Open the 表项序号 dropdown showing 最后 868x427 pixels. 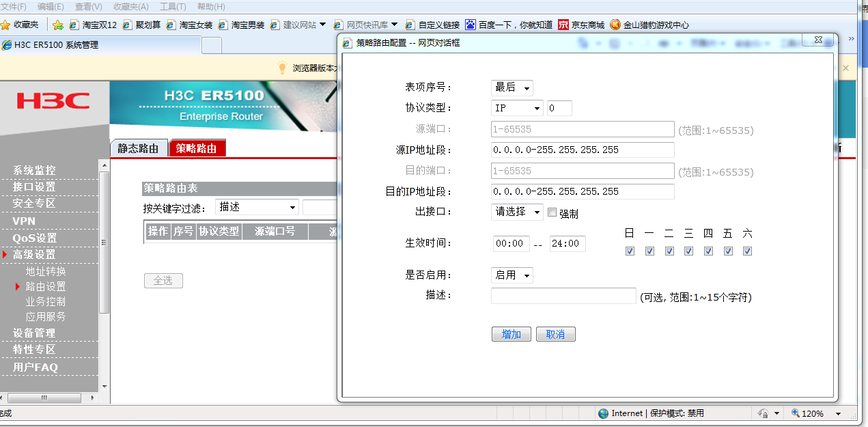point(512,87)
